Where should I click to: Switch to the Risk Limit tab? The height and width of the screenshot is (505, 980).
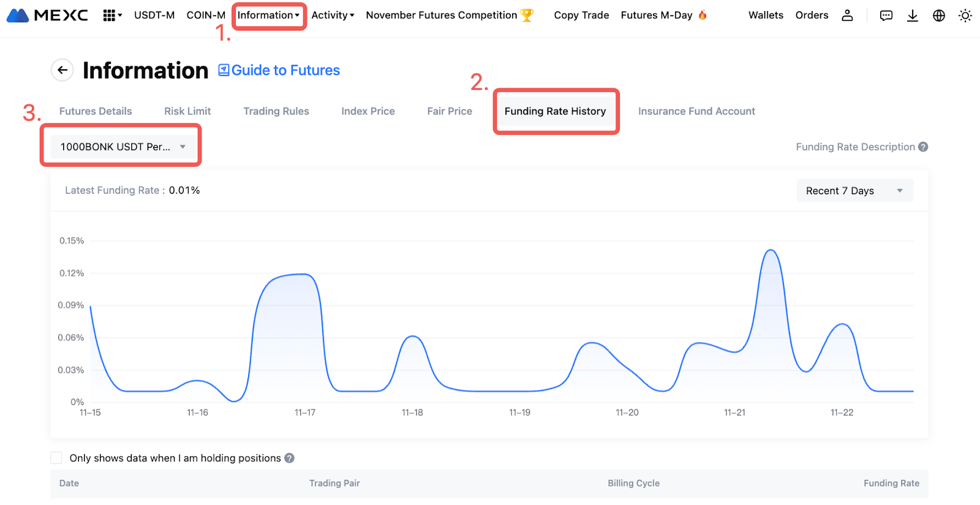(187, 111)
